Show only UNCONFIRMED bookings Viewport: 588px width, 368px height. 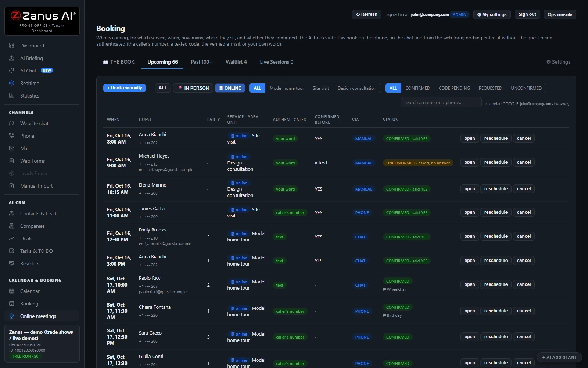526,88
